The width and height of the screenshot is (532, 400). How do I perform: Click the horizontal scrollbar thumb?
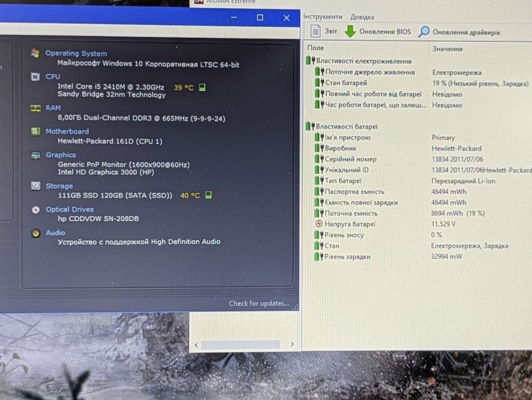coord(241,344)
